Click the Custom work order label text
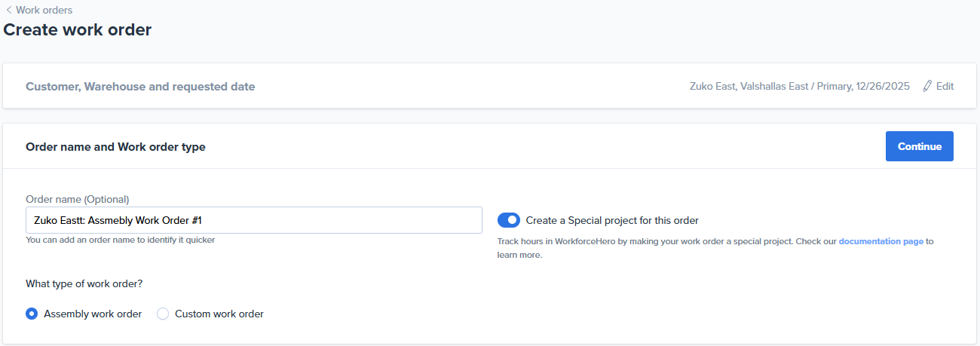980x346 pixels. [x=219, y=314]
